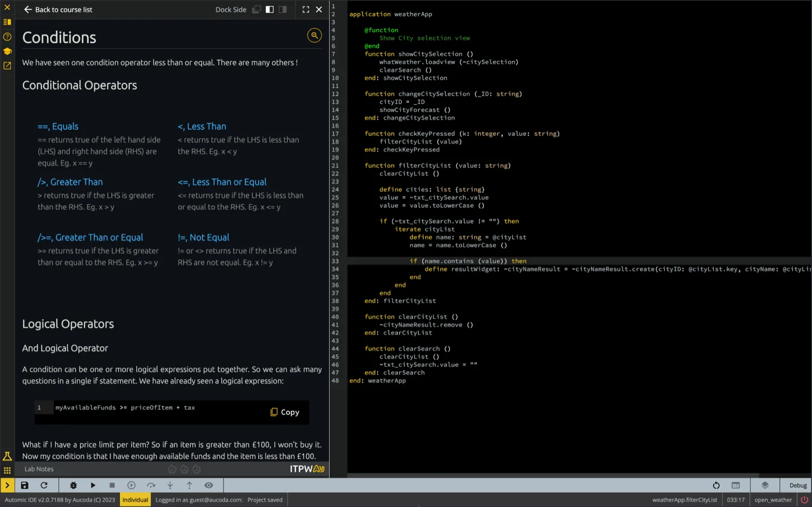Click the editor horizontal scrollbar
The width and height of the screenshot is (812, 507).
tap(552, 476)
